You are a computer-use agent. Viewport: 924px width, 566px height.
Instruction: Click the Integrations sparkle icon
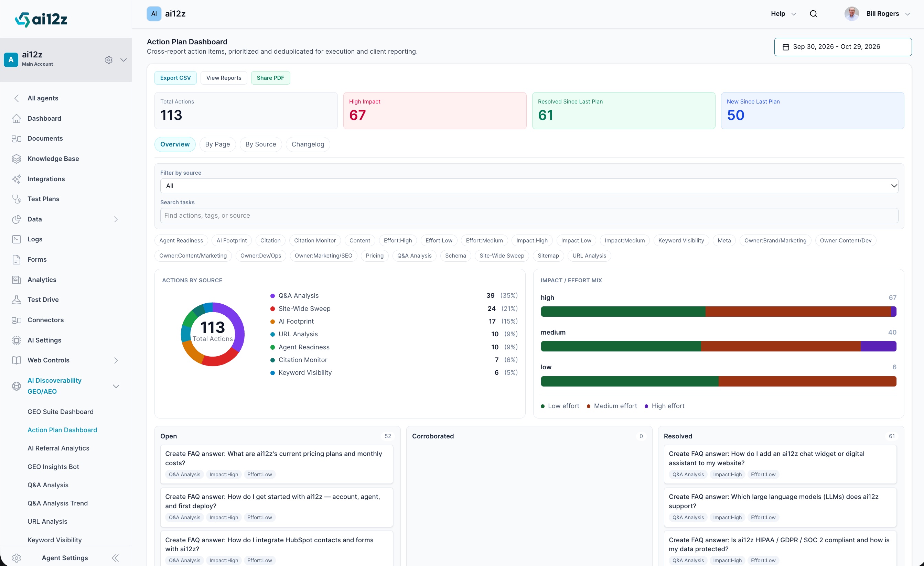[x=17, y=179]
